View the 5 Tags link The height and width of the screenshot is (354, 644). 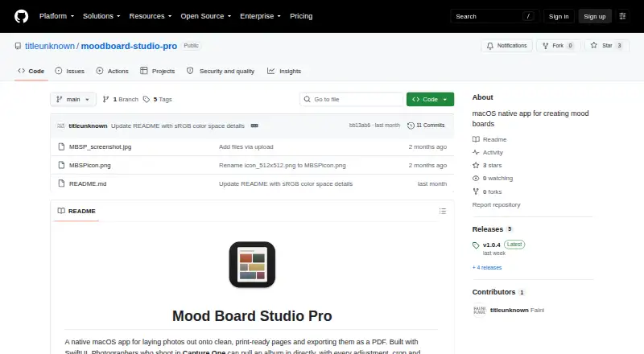158,100
